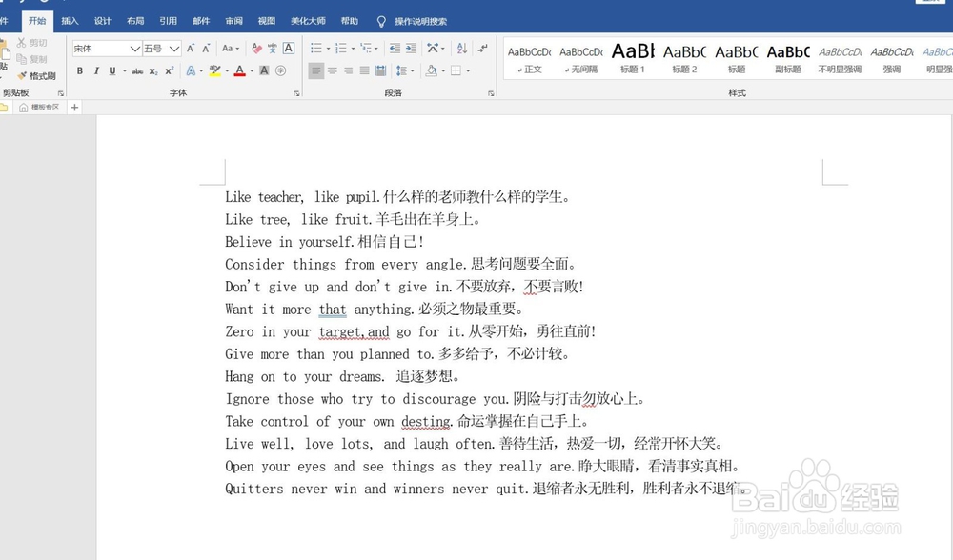Switch to the 插入 ribbon tab
Viewport: 953px width, 560px height.
pos(69,20)
